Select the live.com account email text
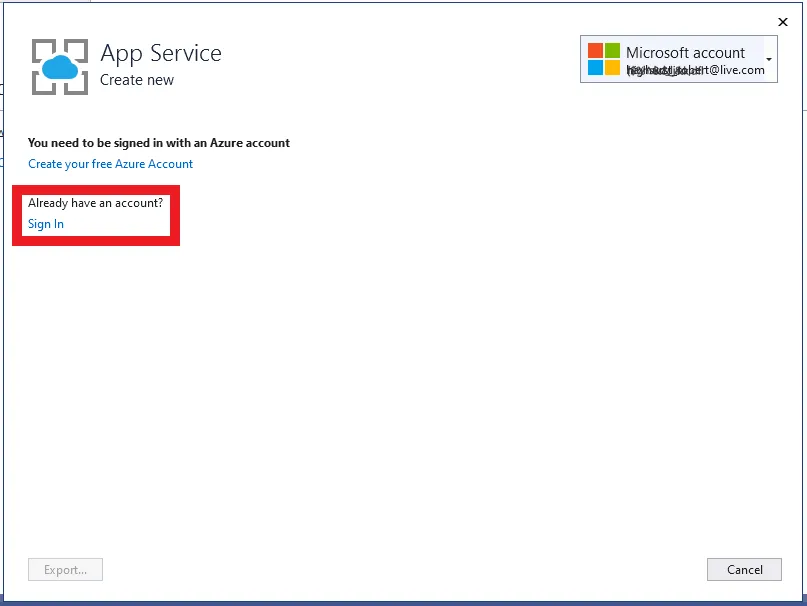The height and width of the screenshot is (606, 807). coord(695,71)
